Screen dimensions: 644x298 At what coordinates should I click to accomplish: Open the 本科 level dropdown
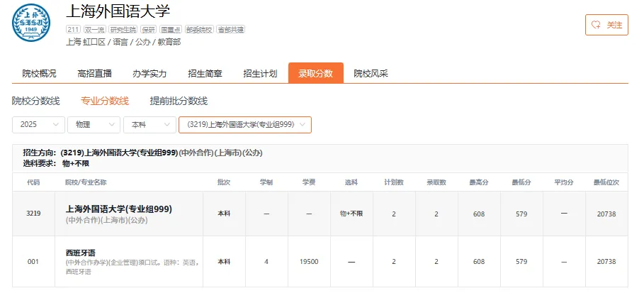point(149,125)
